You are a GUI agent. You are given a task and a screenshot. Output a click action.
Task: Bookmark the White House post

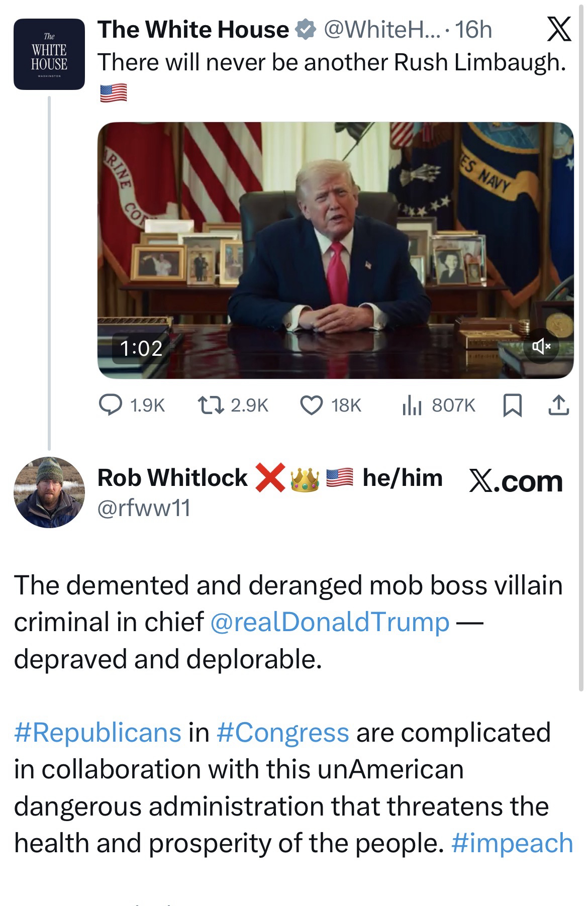tap(512, 406)
